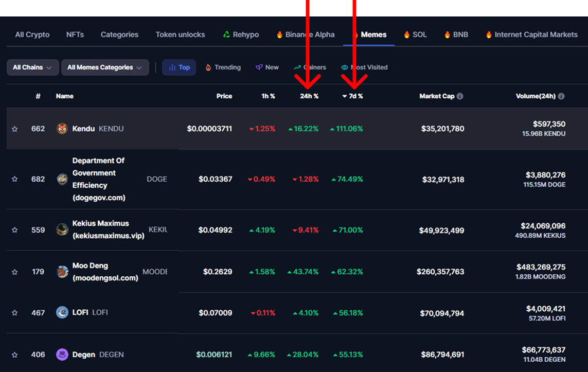Click the Rehypo recycle icon
Image resolution: width=588 pixels, height=372 pixels.
(x=226, y=34)
